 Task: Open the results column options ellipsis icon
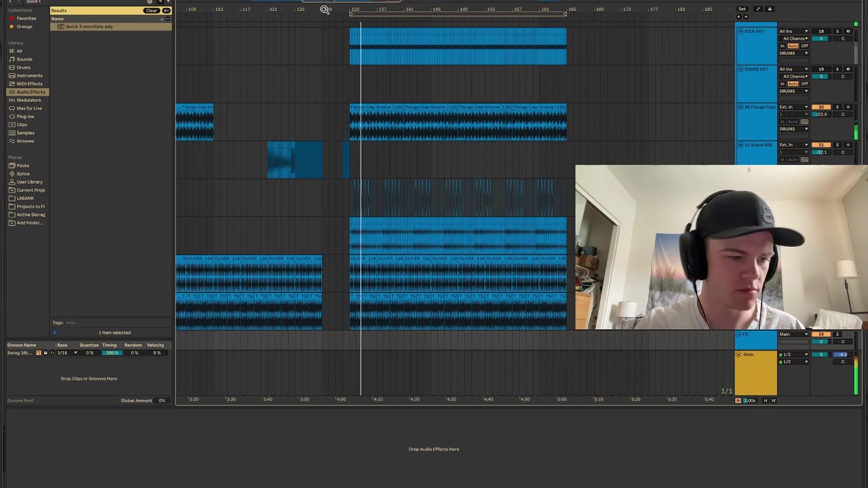[169, 18]
